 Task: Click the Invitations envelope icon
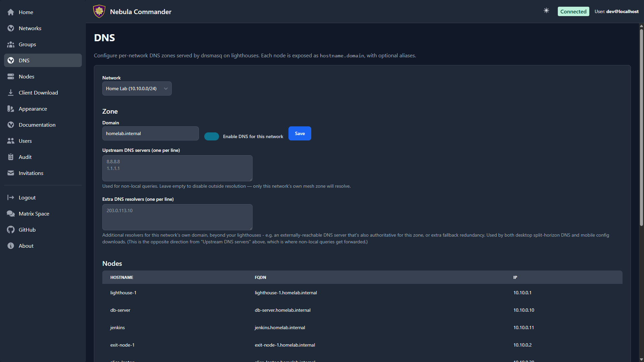[x=11, y=173]
